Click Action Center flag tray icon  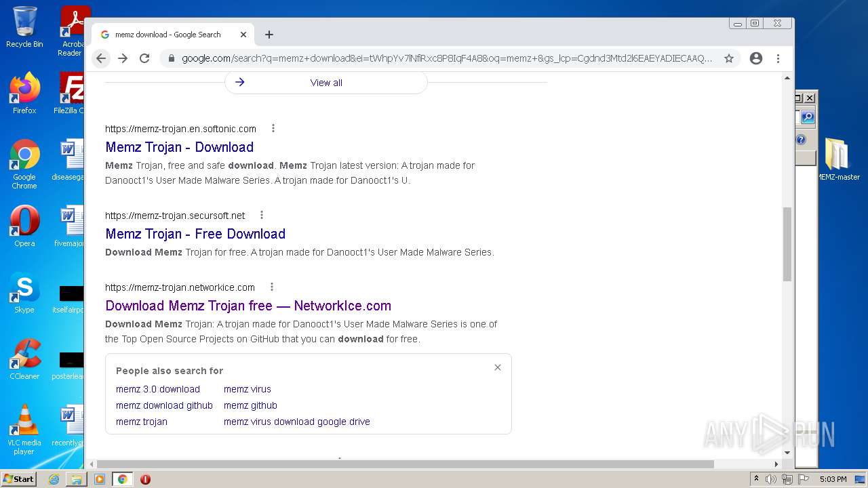click(802, 479)
